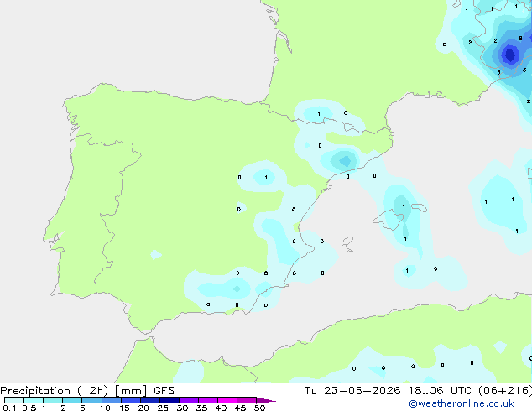Pick the 1–2 mm legend swatch
Viewport: 532px width, 411px height.
53,400
